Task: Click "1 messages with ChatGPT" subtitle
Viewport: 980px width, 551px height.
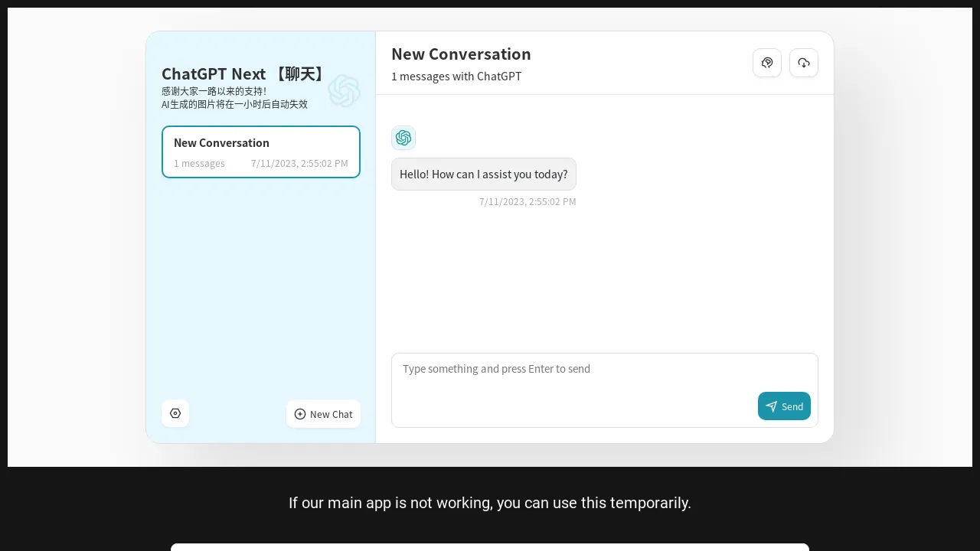Action: (x=456, y=77)
